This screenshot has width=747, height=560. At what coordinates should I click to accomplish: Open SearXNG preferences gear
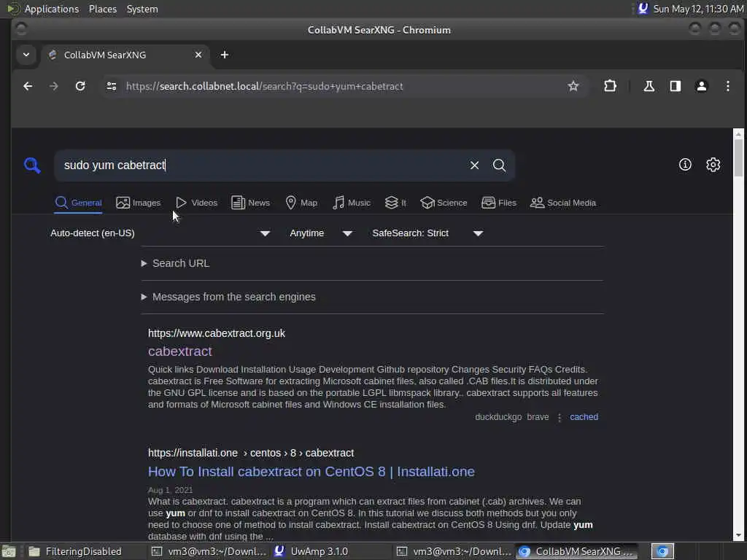pyautogui.click(x=713, y=165)
